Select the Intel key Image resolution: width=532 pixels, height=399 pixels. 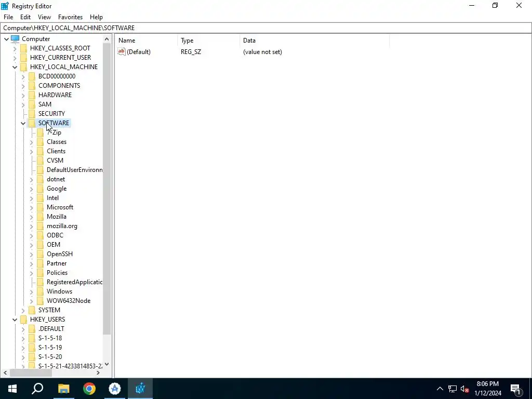[52, 198]
